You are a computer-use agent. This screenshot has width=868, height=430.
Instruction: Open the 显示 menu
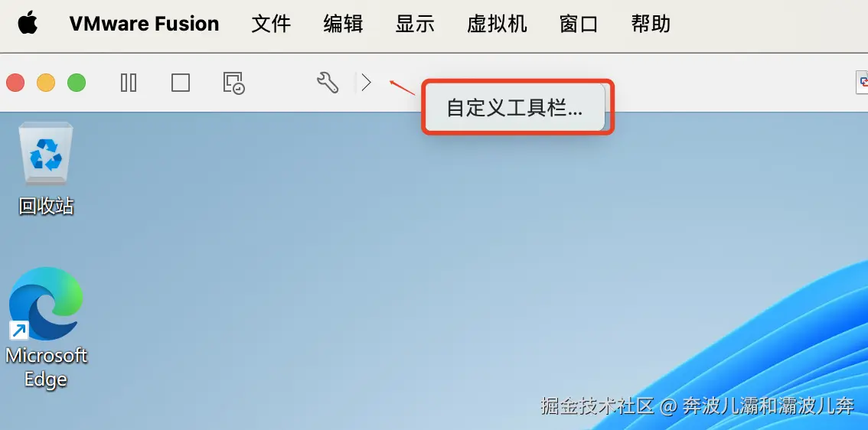coord(415,24)
